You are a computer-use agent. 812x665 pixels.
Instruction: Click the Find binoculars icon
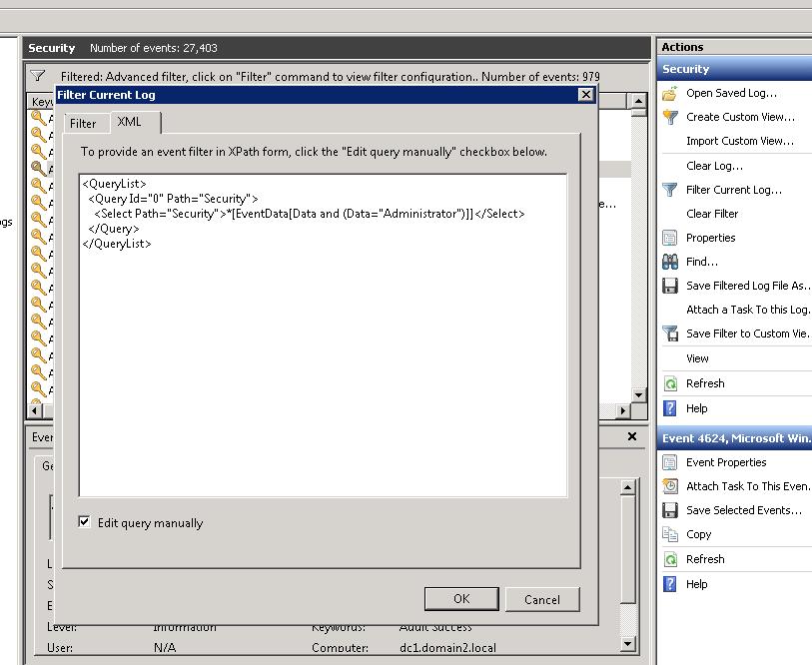(669, 262)
